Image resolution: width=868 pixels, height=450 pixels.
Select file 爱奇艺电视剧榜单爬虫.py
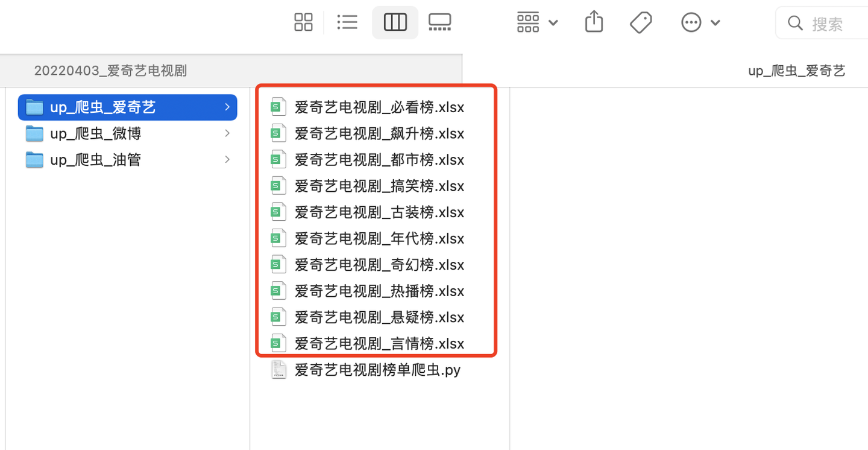click(377, 370)
